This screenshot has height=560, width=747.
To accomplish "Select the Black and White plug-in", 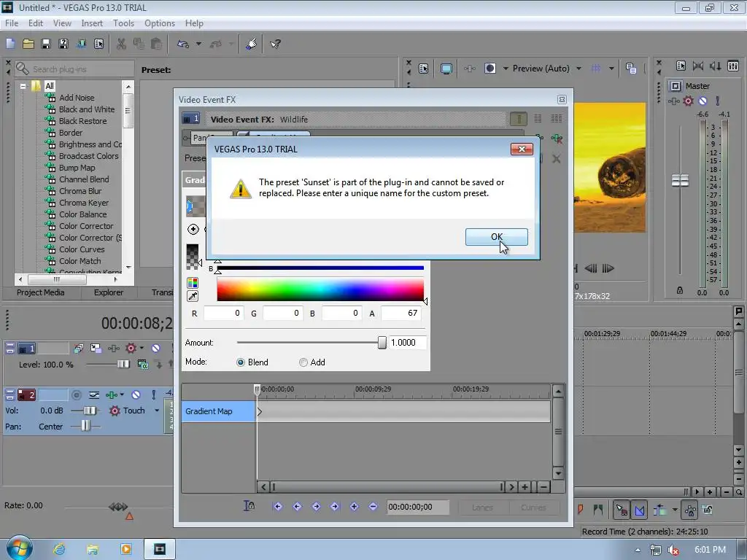I will [87, 109].
